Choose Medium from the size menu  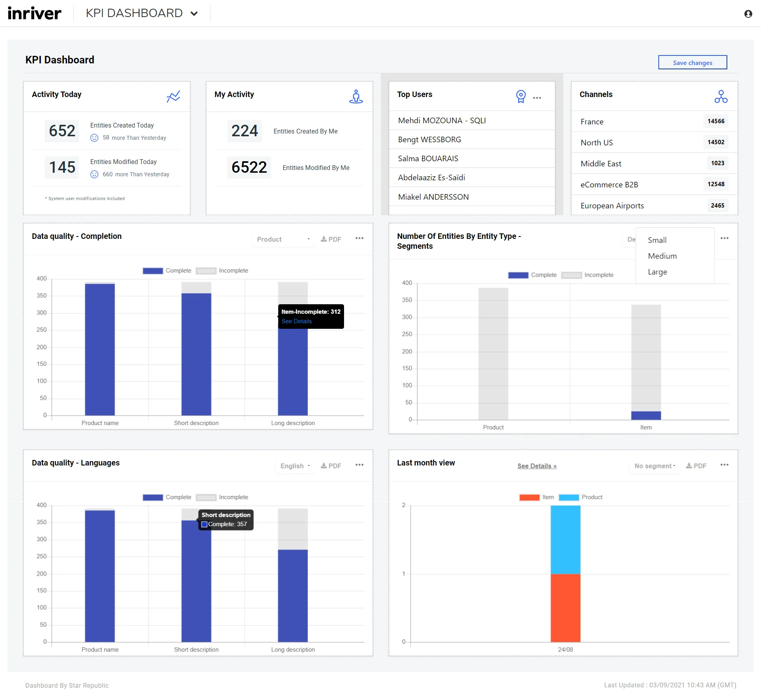click(662, 256)
